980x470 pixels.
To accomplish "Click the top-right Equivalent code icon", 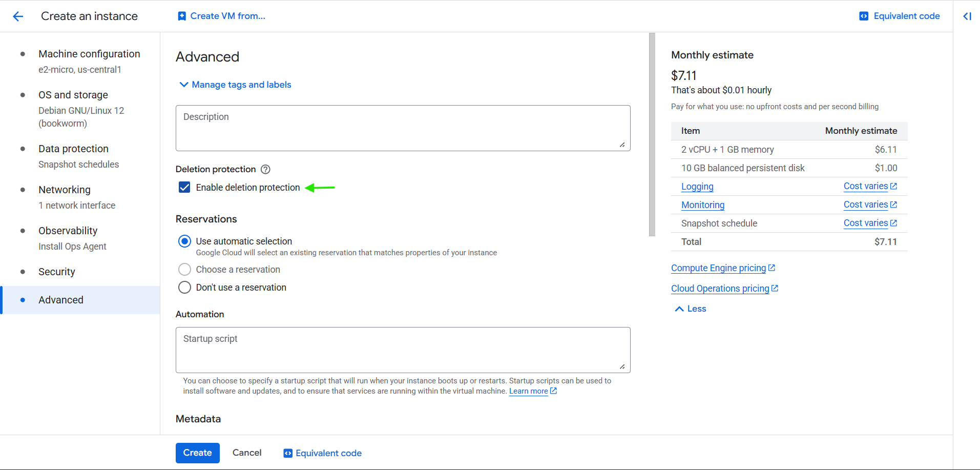I will (864, 16).
